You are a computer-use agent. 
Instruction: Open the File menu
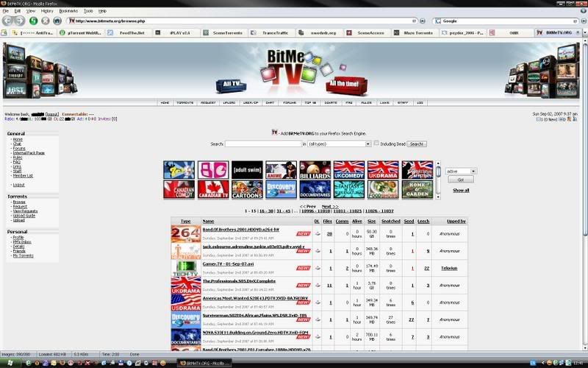6,11
